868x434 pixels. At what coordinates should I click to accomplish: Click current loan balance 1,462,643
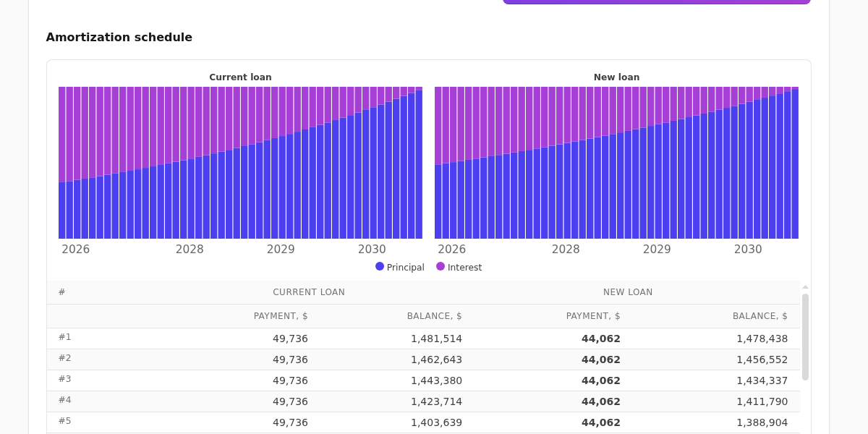436,359
